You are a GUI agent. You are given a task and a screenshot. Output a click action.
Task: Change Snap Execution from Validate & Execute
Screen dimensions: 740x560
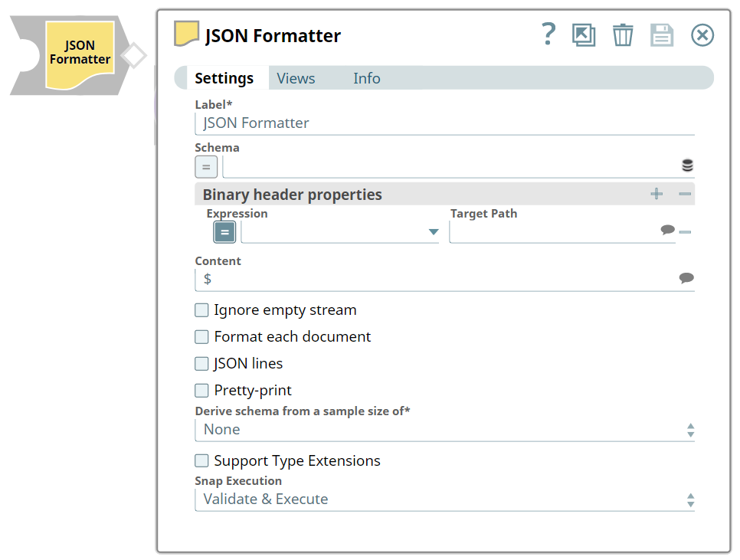[689, 499]
